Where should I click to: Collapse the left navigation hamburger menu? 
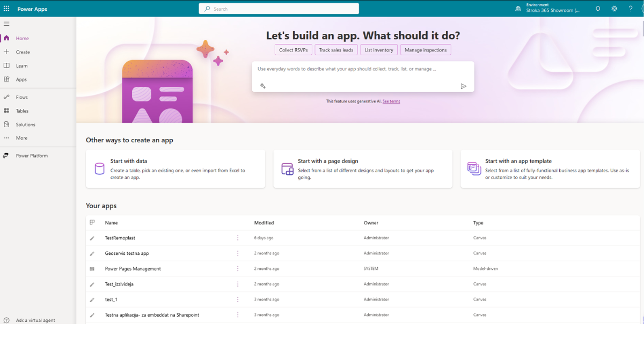pyautogui.click(x=6, y=24)
